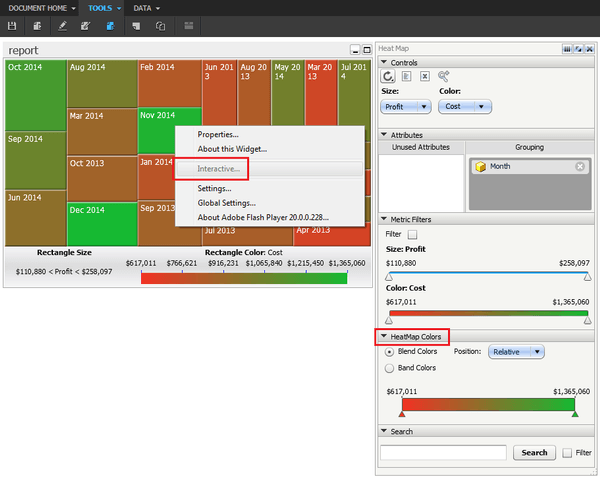600x477 pixels.
Task: Click the green right color stop triangle
Action: 575,414
